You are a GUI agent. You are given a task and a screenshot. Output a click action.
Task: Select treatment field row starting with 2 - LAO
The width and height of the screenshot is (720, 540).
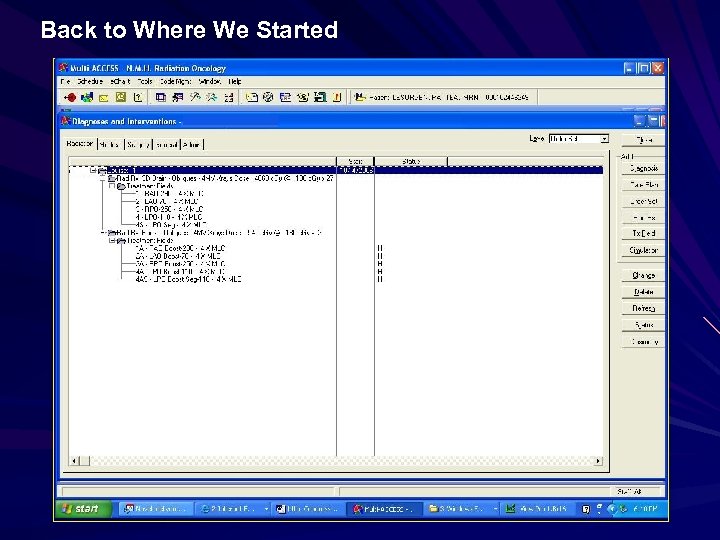click(x=167, y=201)
